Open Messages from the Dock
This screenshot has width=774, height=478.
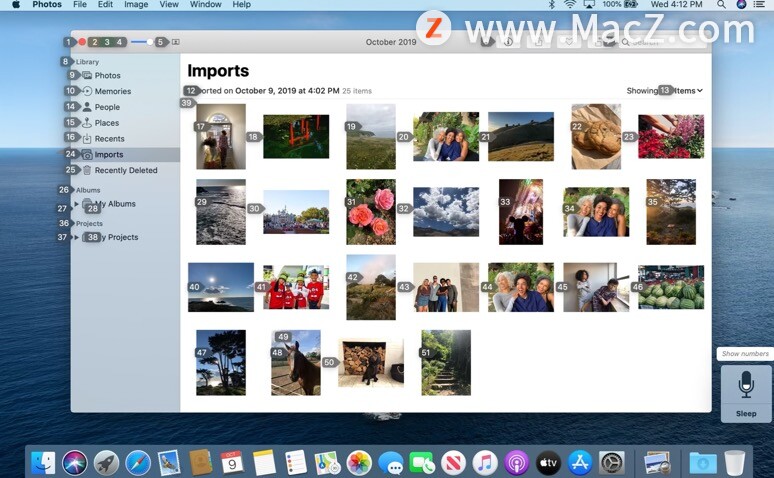[390, 463]
